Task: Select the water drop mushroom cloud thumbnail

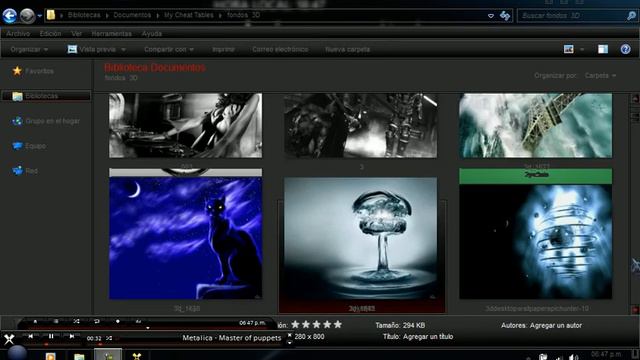Action: pos(360,238)
